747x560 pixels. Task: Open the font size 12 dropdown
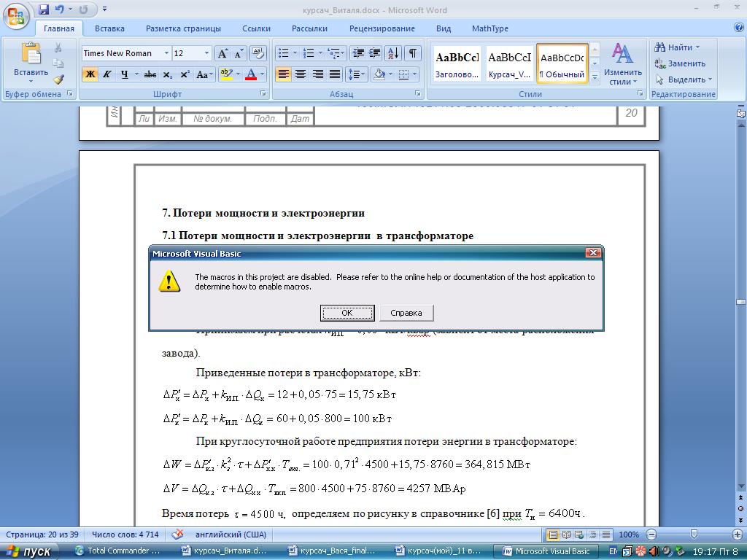tap(206, 52)
